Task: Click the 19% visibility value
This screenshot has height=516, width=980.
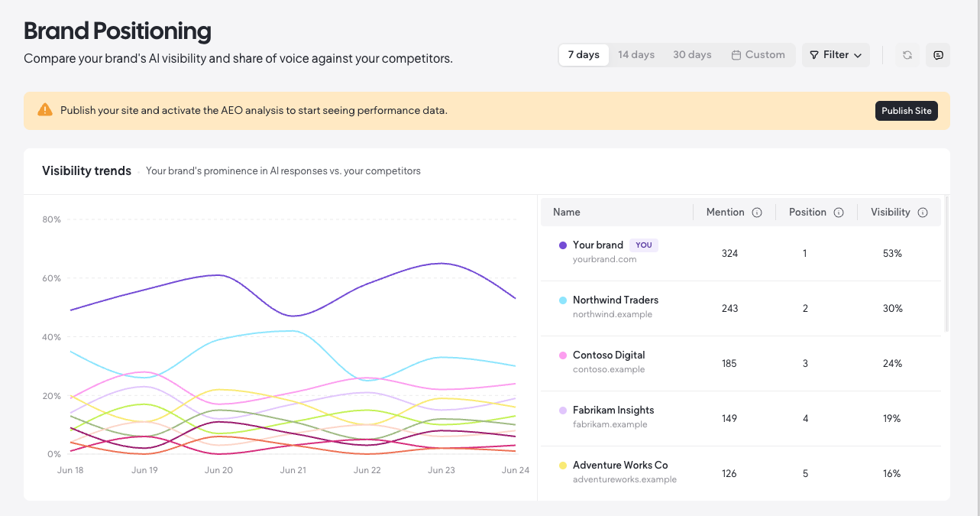Action: [x=892, y=419]
